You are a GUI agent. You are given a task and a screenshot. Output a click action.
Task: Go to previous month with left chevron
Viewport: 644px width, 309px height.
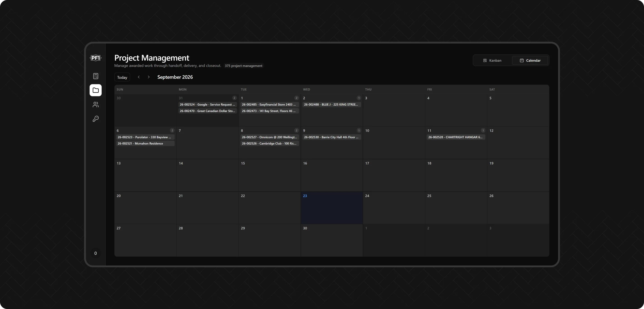click(139, 77)
